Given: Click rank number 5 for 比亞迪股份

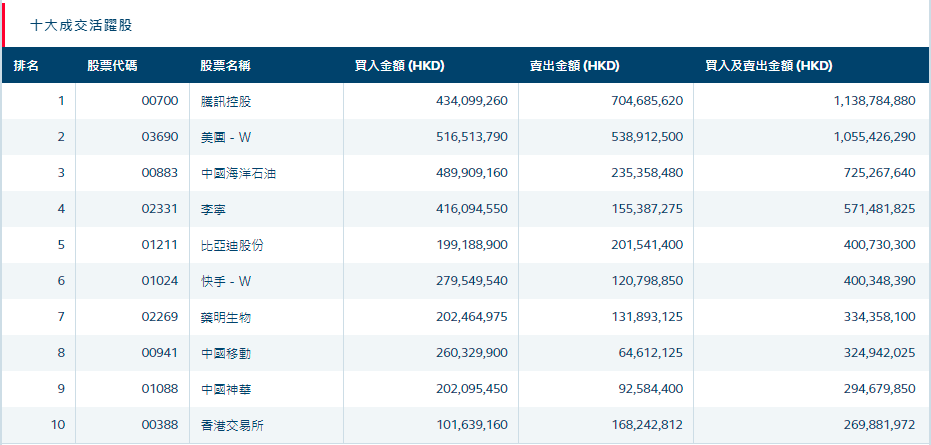Looking at the screenshot, I should click(61, 245).
